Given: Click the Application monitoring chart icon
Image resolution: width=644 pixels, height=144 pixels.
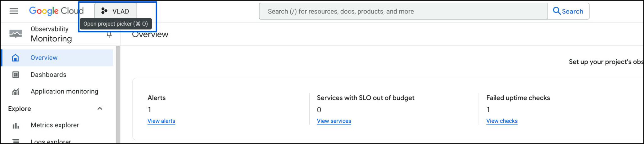Looking at the screenshot, I should coord(15,92).
